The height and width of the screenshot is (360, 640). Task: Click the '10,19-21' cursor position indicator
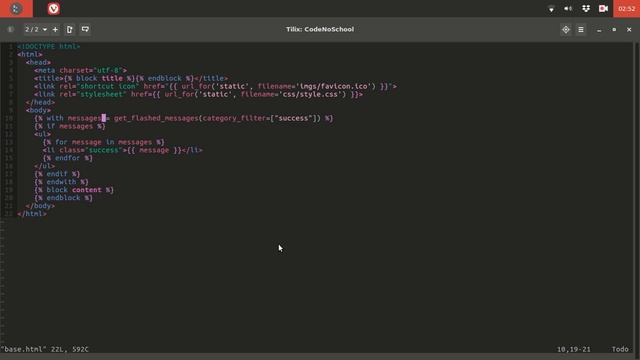point(573,349)
